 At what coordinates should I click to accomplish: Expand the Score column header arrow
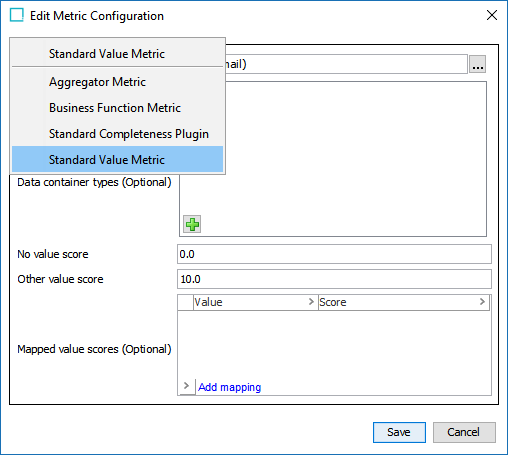click(482, 302)
